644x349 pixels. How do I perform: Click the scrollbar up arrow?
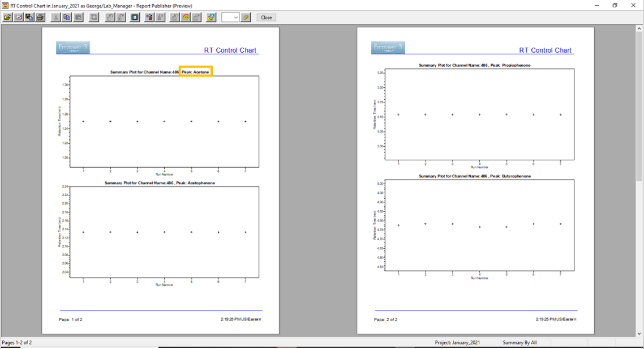(x=639, y=29)
